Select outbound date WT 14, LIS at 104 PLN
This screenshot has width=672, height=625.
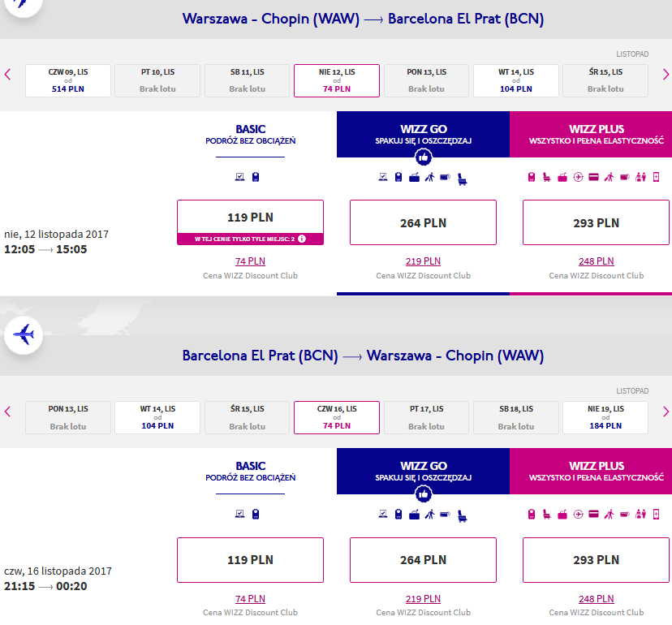(x=516, y=80)
